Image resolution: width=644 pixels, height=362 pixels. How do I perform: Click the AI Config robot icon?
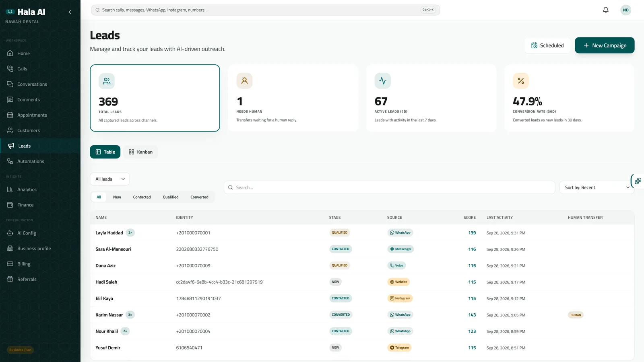point(10,233)
